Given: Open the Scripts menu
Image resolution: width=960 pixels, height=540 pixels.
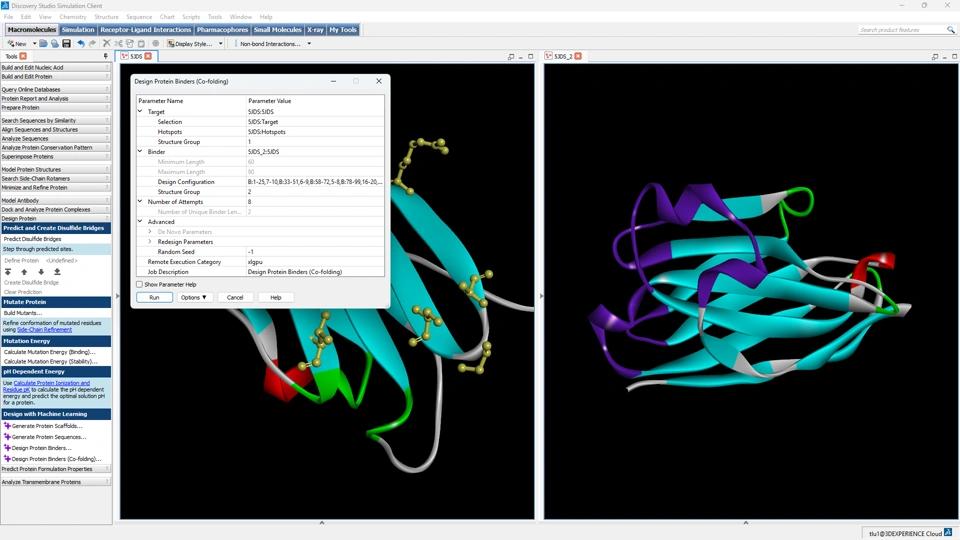Looking at the screenshot, I should (191, 17).
